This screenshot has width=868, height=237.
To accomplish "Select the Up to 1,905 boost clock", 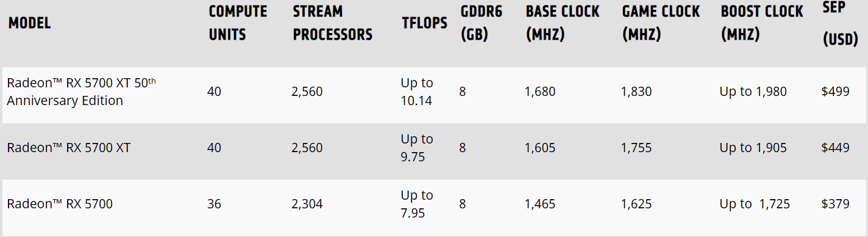I will click(753, 148).
